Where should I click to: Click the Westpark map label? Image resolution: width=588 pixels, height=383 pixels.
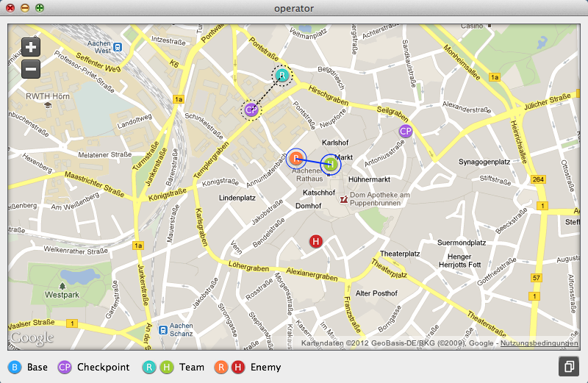click(62, 295)
